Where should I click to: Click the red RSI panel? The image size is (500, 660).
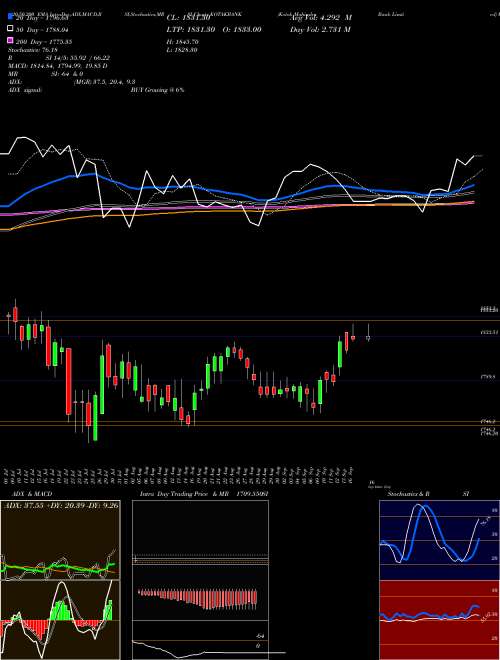coord(439,620)
